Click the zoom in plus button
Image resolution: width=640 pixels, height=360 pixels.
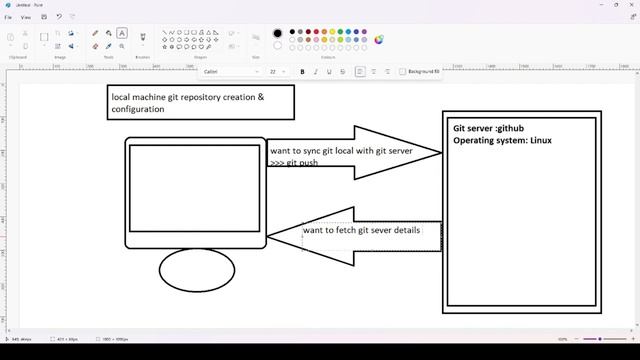633,339
